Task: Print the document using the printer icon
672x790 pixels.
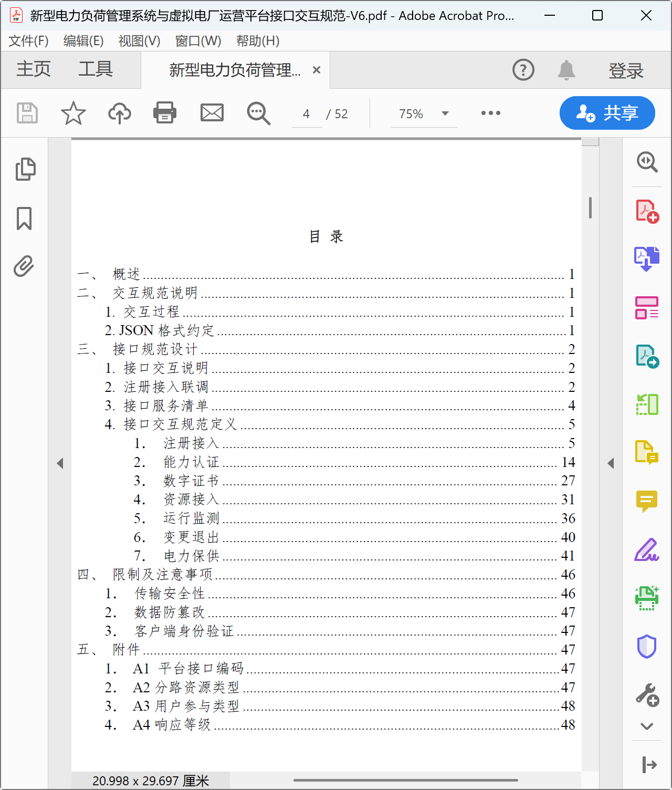Action: (x=165, y=113)
